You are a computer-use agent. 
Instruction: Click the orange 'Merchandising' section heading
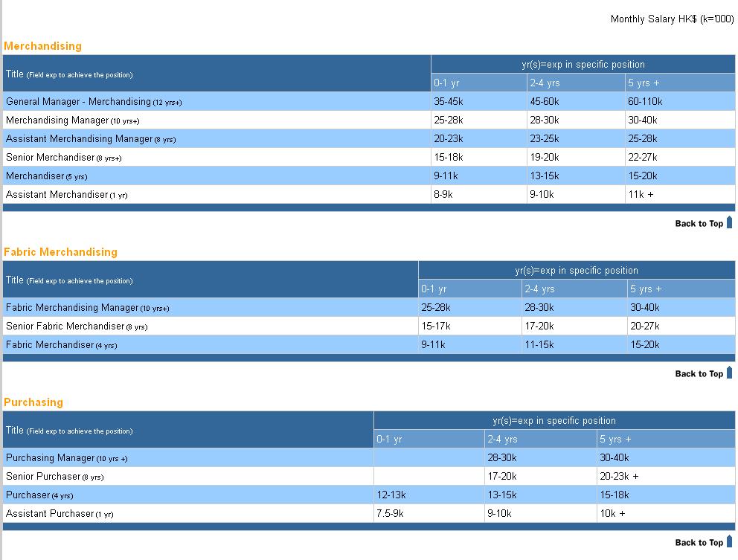[42, 46]
